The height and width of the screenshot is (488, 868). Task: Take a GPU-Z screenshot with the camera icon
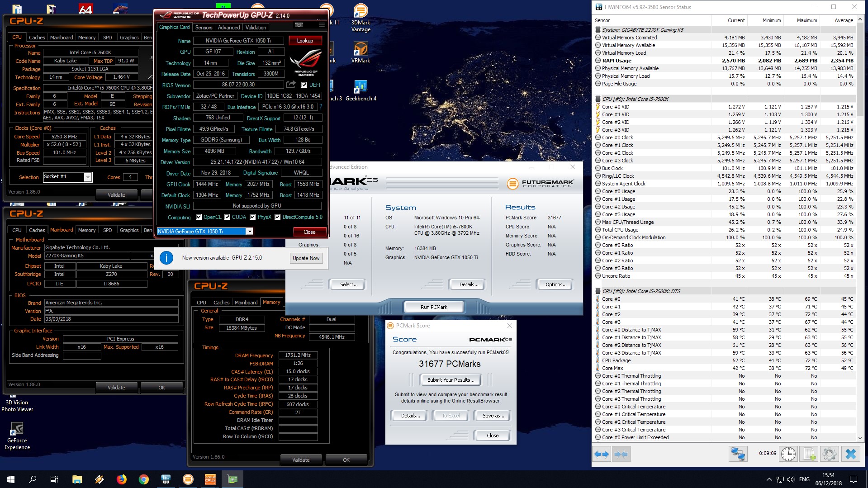coord(299,25)
